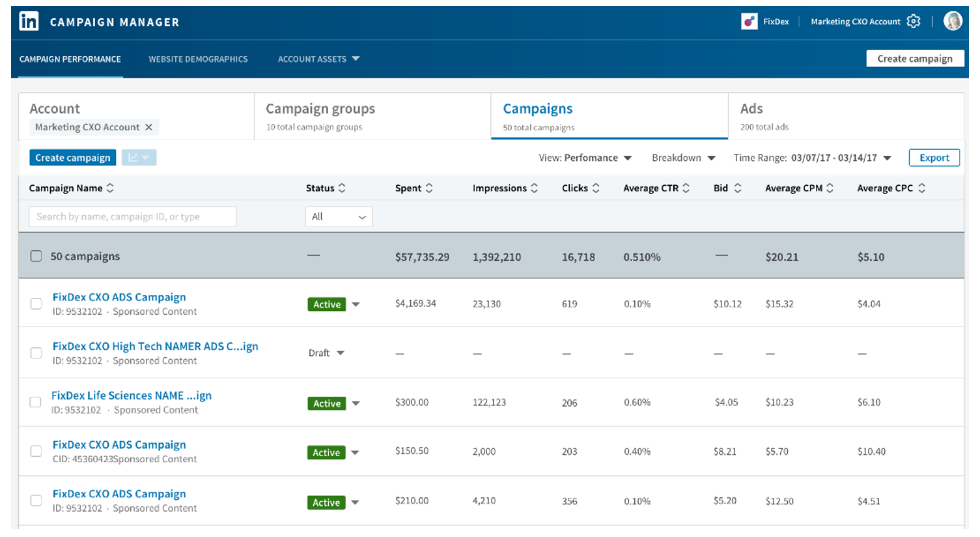Check the first FixDex CXO ADS Campaign row
The image size is (980, 537).
tap(36, 304)
